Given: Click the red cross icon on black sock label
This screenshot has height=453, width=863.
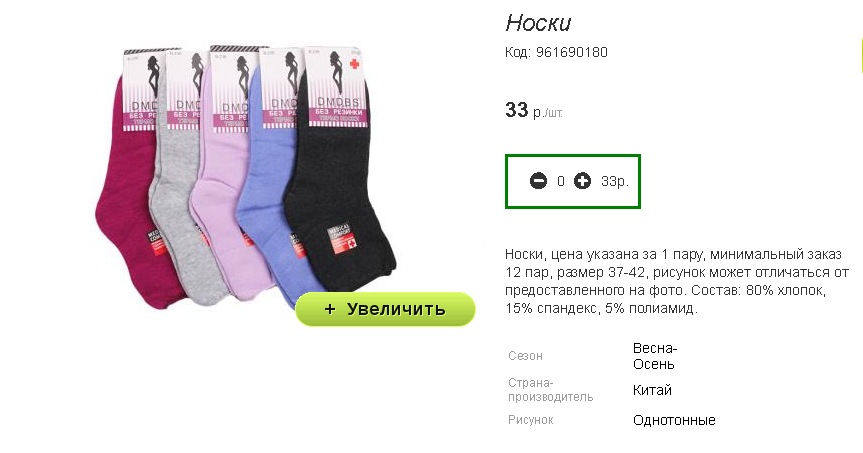Looking at the screenshot, I should coord(354,64).
